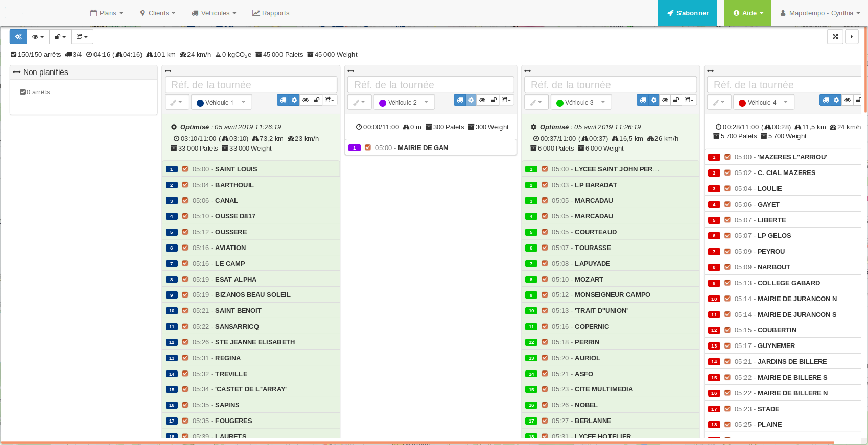Viewport: 868px width, 445px height.
Task: Click purple badge 1 for MAIRIE DE GAN
Action: (x=355, y=148)
